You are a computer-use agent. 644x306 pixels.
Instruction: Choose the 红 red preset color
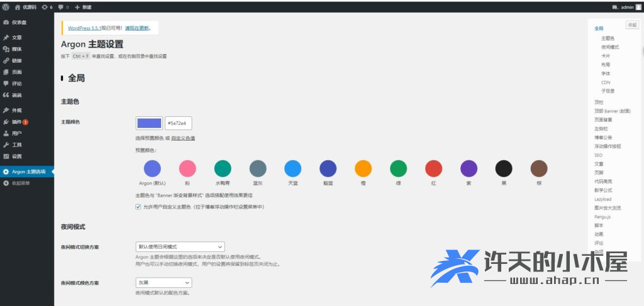434,168
